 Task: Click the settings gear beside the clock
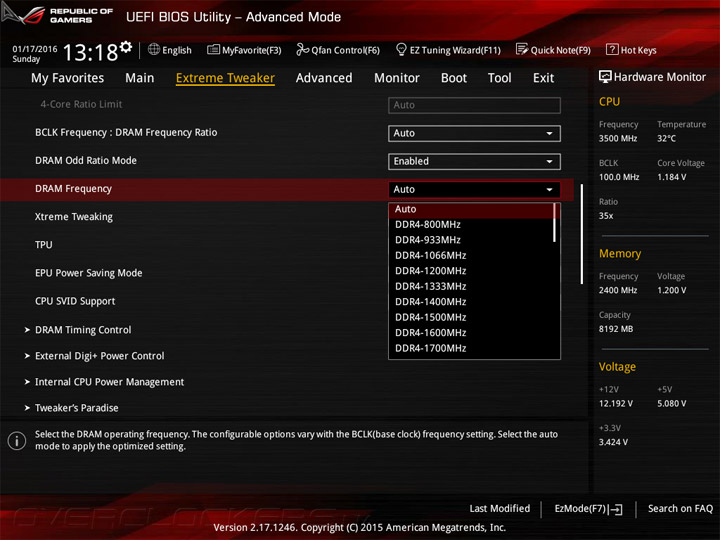point(126,47)
